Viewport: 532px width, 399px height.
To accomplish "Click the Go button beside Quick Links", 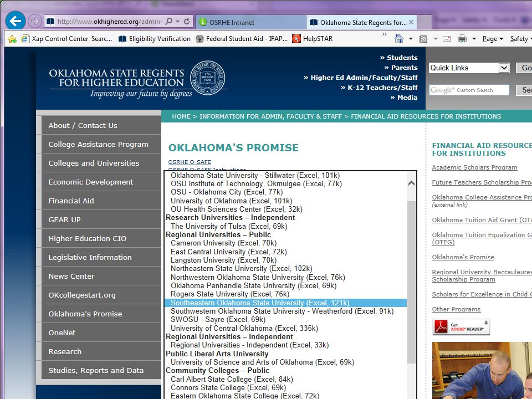I will tap(524, 68).
